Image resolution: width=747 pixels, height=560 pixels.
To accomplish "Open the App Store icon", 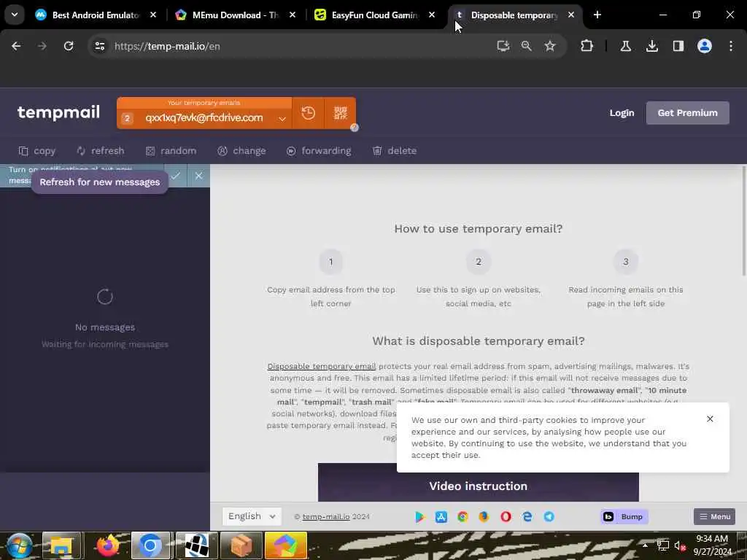I will 441,517.
